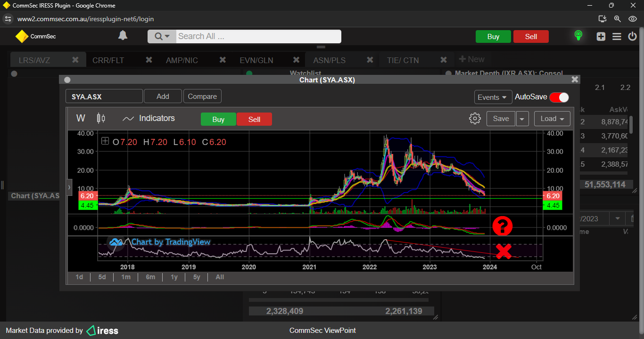
Task: Open the Load dropdown
Action: tap(552, 119)
